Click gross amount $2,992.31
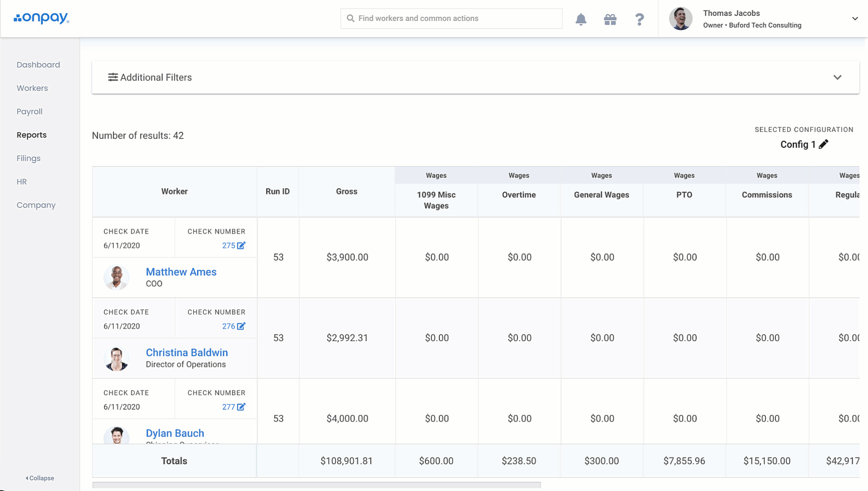The height and width of the screenshot is (491, 868). click(347, 338)
